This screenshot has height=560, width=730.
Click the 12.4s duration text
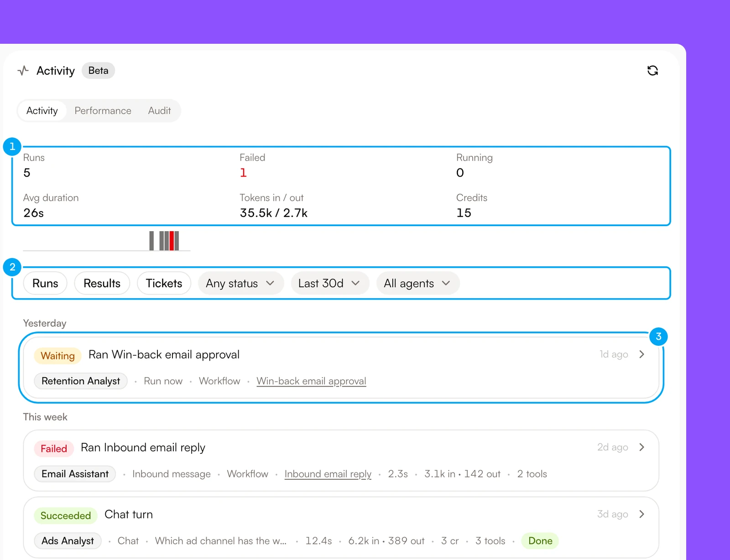tap(318, 541)
